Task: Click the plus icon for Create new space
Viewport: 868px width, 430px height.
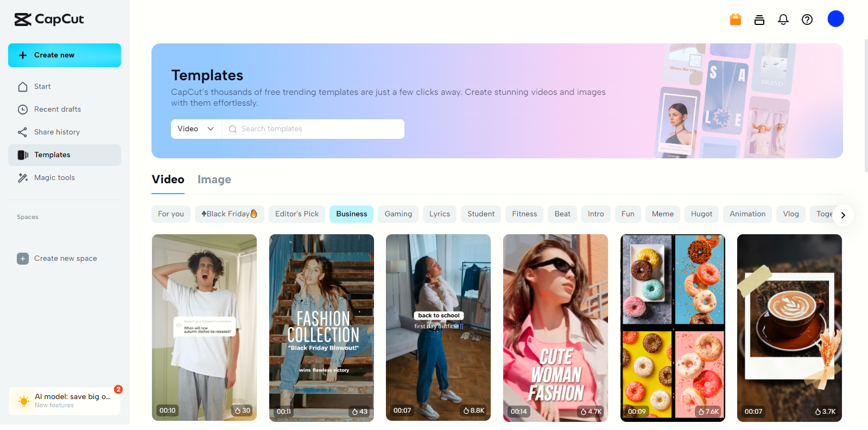Action: tap(23, 259)
